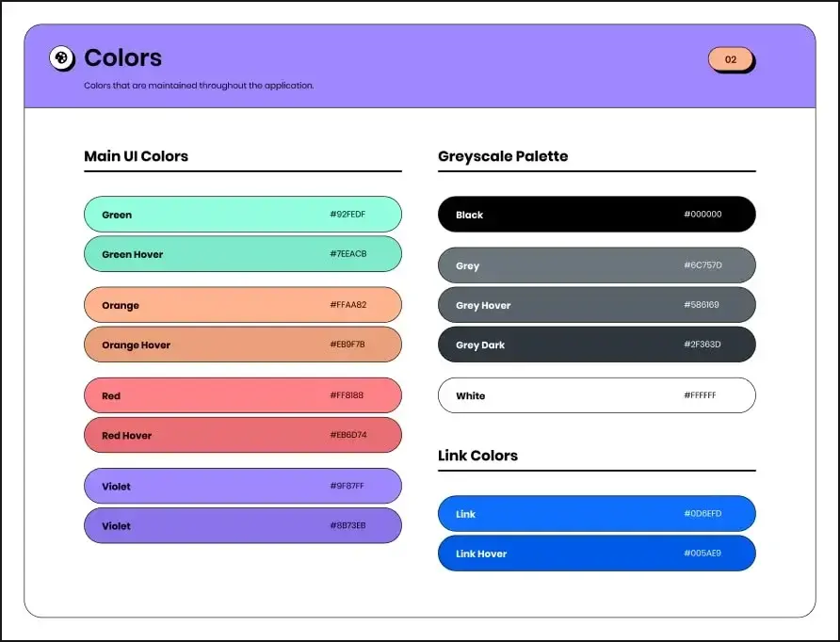Click the blue Link swatch

596,514
